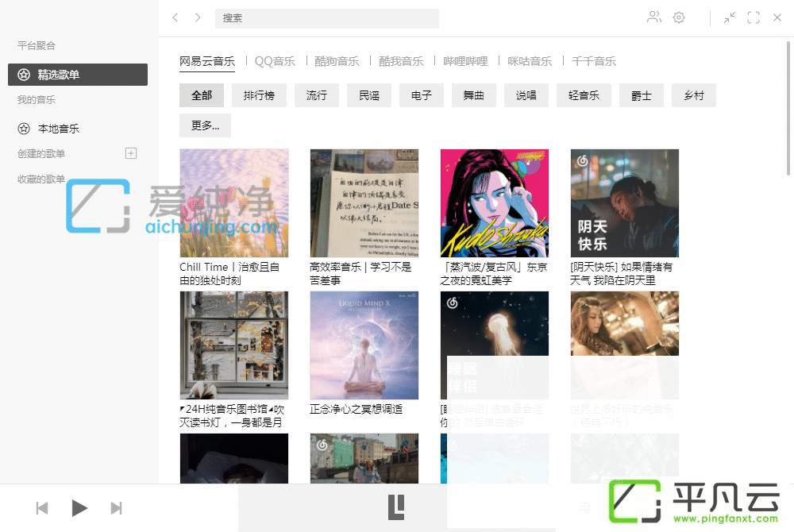
Task: Skip to previous track
Action: [x=42, y=507]
